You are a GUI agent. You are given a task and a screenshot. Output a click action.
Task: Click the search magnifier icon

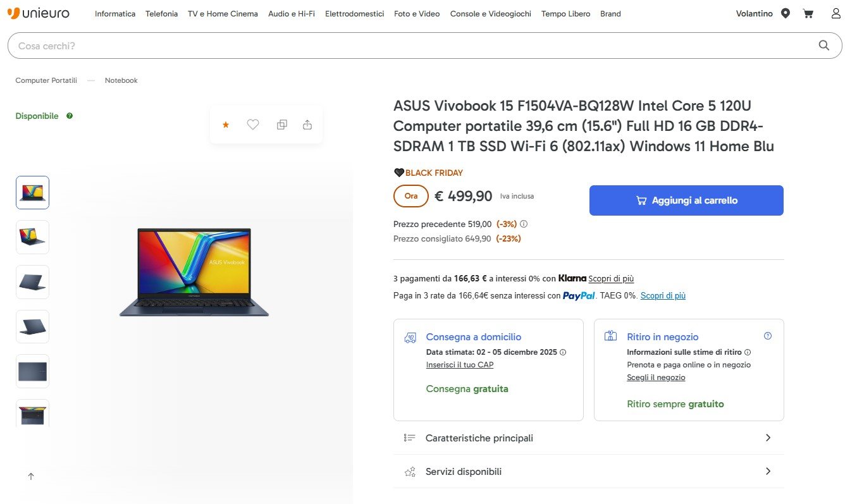pos(823,46)
